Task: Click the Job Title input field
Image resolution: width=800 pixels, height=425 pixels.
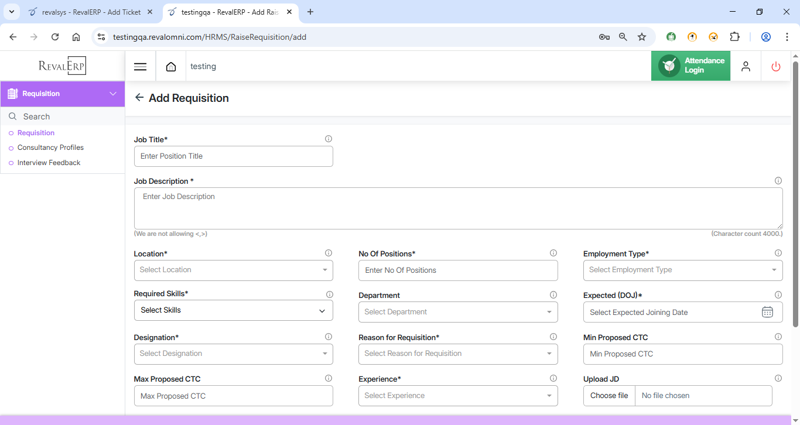Action: [233, 157]
